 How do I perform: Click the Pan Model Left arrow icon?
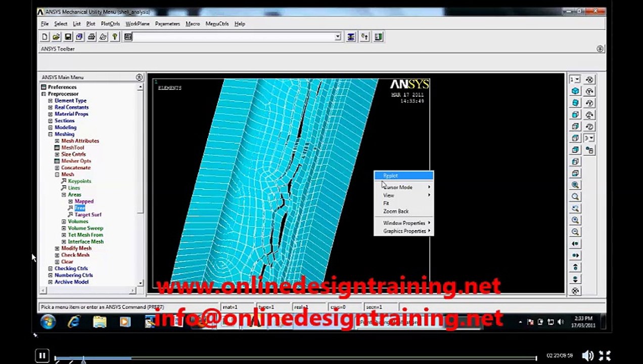(575, 244)
